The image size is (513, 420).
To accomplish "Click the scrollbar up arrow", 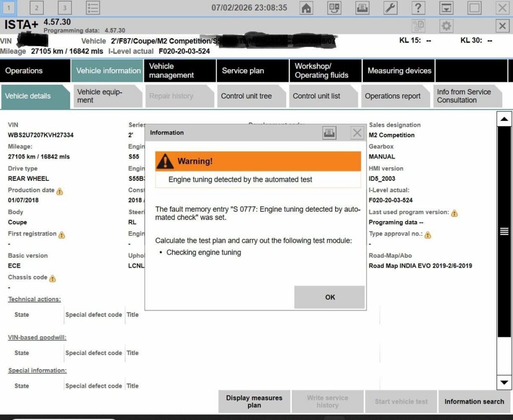I will click(504, 119).
